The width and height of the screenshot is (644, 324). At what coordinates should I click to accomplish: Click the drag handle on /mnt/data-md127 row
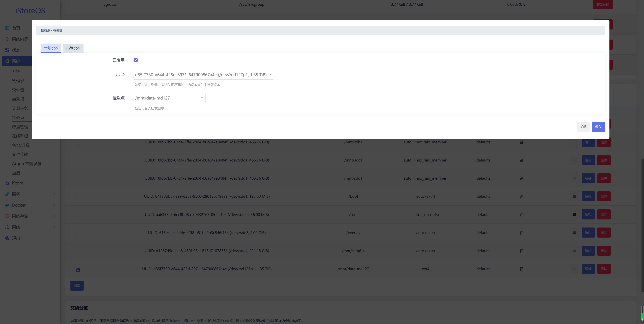(574, 269)
